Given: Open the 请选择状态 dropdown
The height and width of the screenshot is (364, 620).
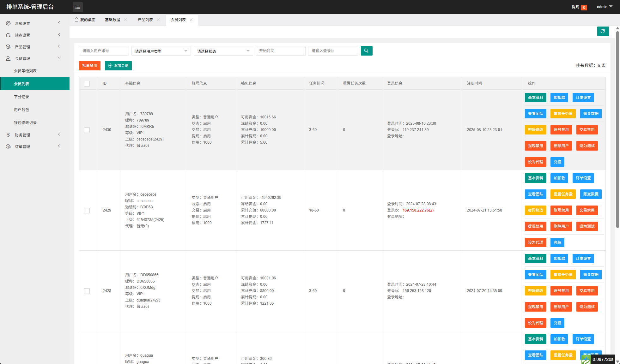Looking at the screenshot, I should click(x=223, y=51).
